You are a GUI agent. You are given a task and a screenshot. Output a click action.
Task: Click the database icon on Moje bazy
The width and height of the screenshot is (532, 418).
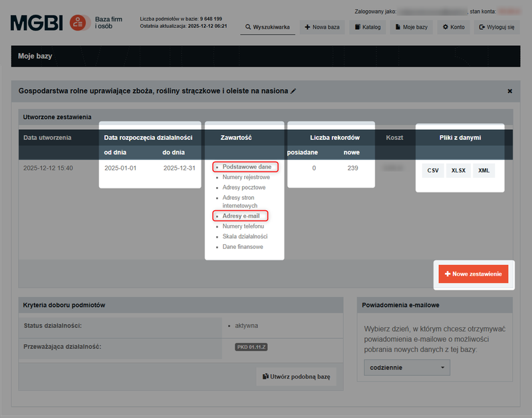click(x=399, y=27)
